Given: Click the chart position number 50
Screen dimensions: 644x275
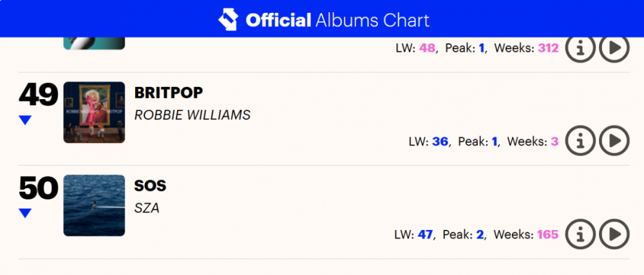Looking at the screenshot, I should (x=39, y=189).
